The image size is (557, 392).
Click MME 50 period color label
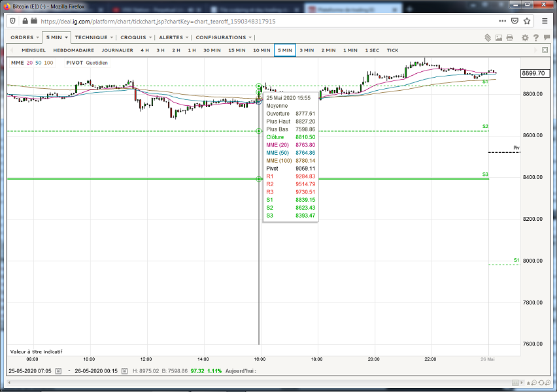tap(39, 63)
